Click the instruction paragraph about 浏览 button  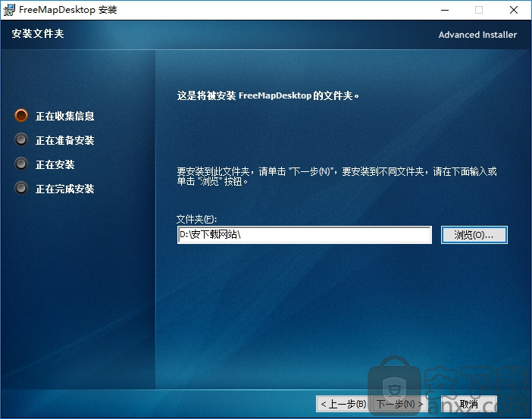click(336, 176)
